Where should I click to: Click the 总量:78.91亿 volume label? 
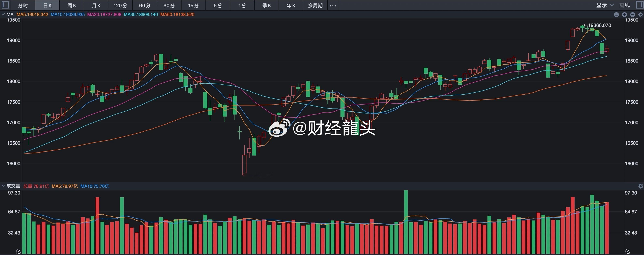coord(36,186)
